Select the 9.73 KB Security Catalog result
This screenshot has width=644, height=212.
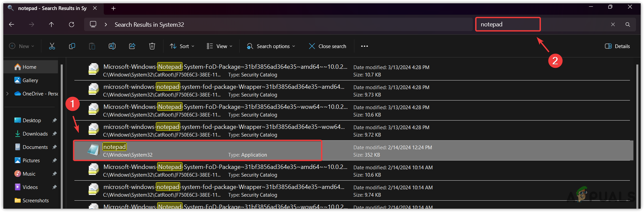352,90
